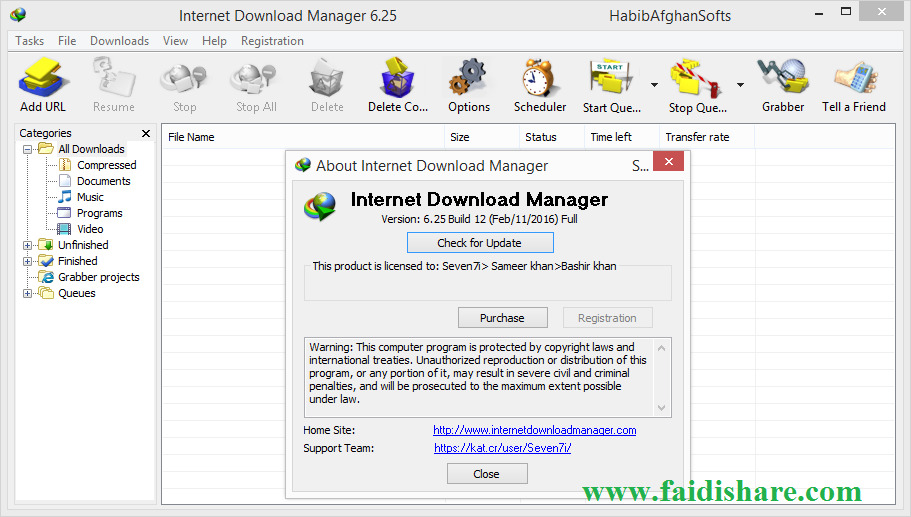Select the Music note category icon
Screen dimensions: 911x517
click(65, 197)
